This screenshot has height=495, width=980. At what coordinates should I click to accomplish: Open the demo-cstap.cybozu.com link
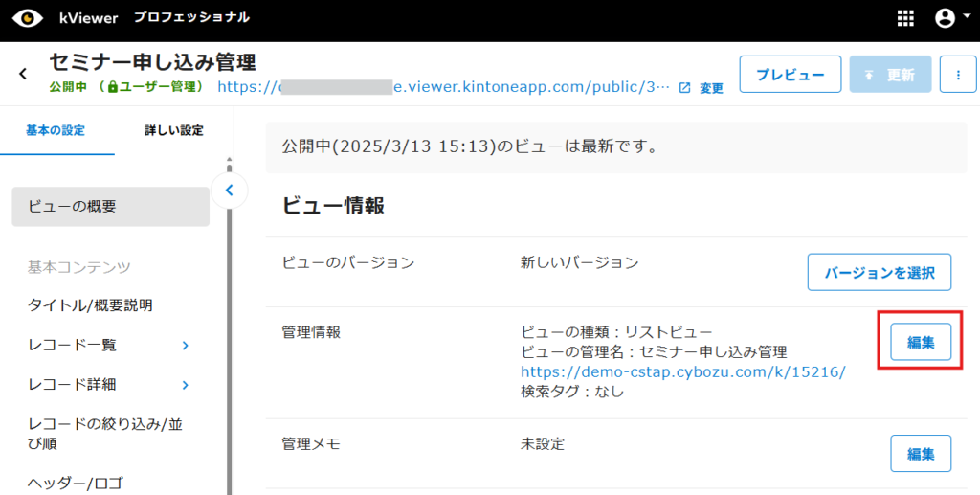tap(682, 371)
